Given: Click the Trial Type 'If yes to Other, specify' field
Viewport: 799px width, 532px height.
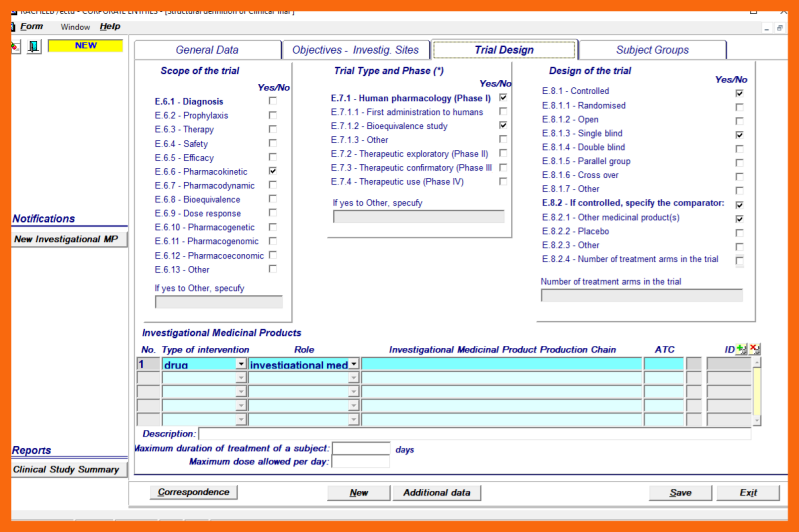Looking at the screenshot, I should click(x=418, y=217).
